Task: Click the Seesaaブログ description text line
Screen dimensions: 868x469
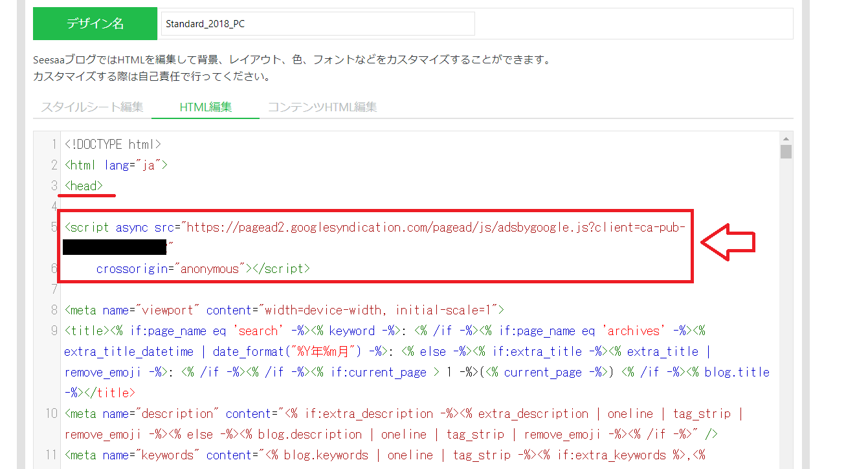Action: [x=292, y=60]
